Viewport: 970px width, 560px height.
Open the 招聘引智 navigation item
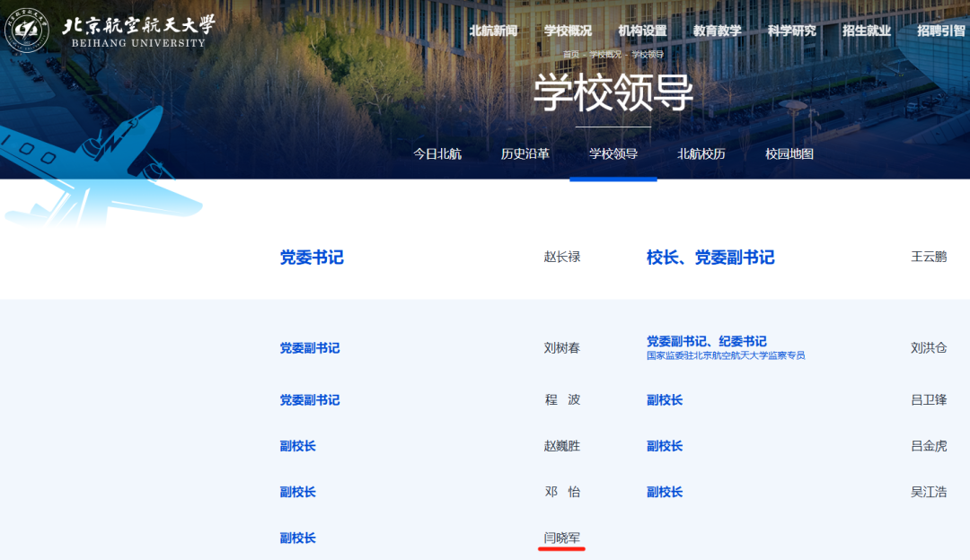tap(940, 31)
